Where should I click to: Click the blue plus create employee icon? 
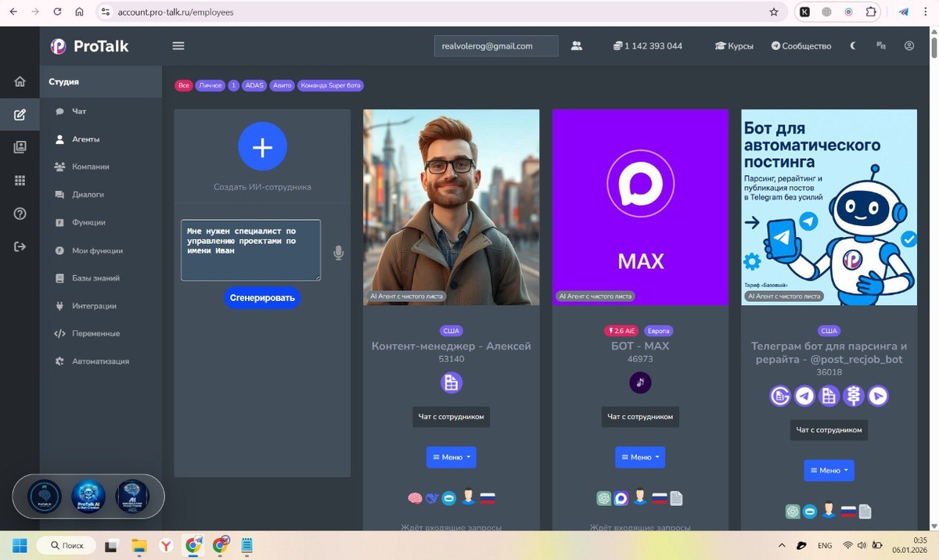coord(262,147)
